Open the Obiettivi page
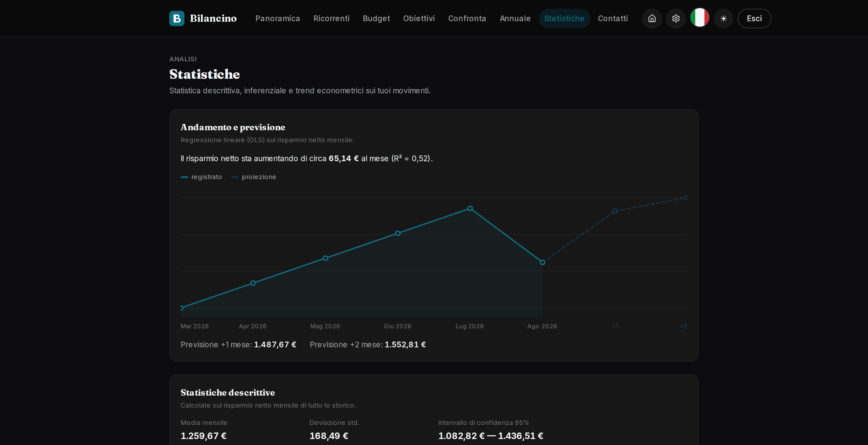868x445 pixels. point(419,18)
